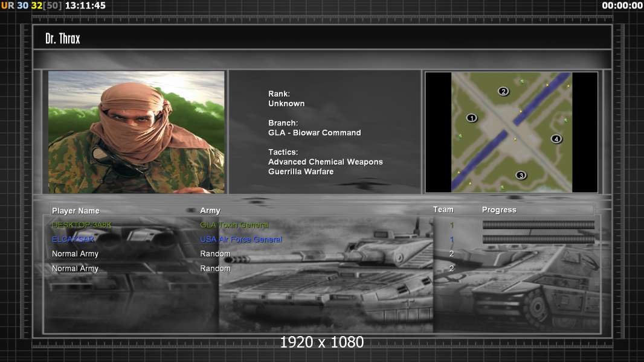644x362 pixels.
Task: Click 'Guerrilla Warfare' tactics text
Action: pyautogui.click(x=301, y=172)
